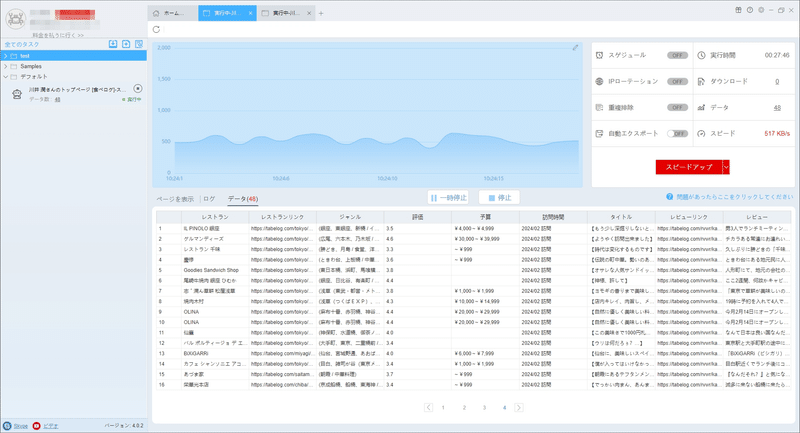Click the Goodies Sandwich Shop cell

pos(215,270)
